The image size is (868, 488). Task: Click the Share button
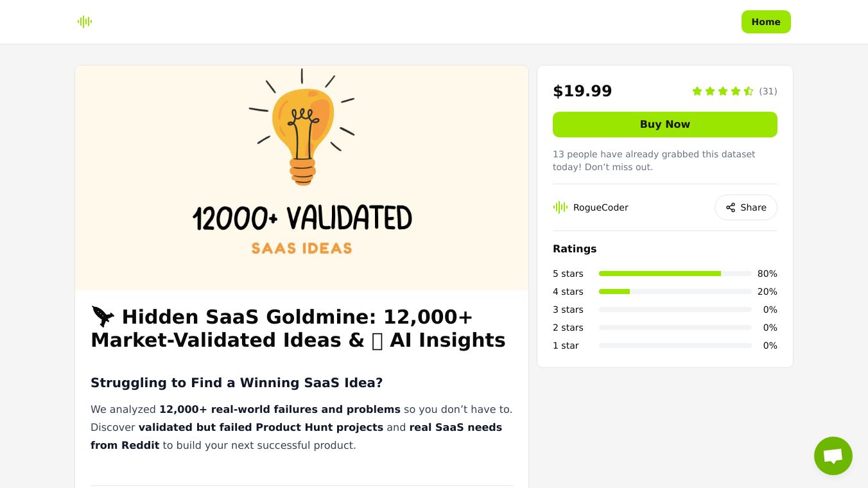pyautogui.click(x=746, y=207)
